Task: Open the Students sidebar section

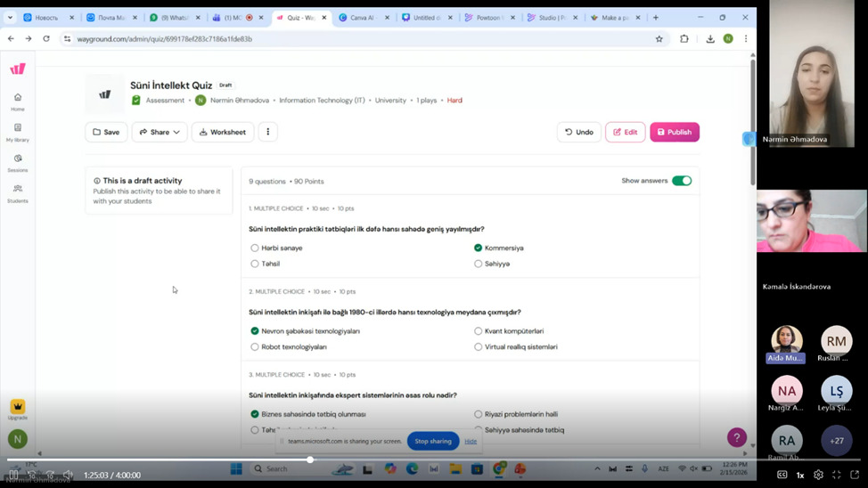Action: (x=18, y=192)
